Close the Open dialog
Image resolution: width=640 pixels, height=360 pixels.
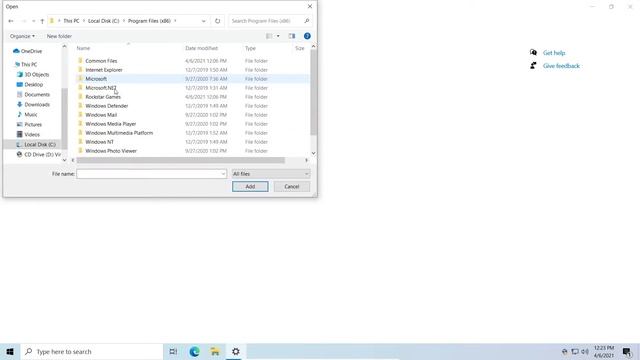pyautogui.click(x=310, y=7)
